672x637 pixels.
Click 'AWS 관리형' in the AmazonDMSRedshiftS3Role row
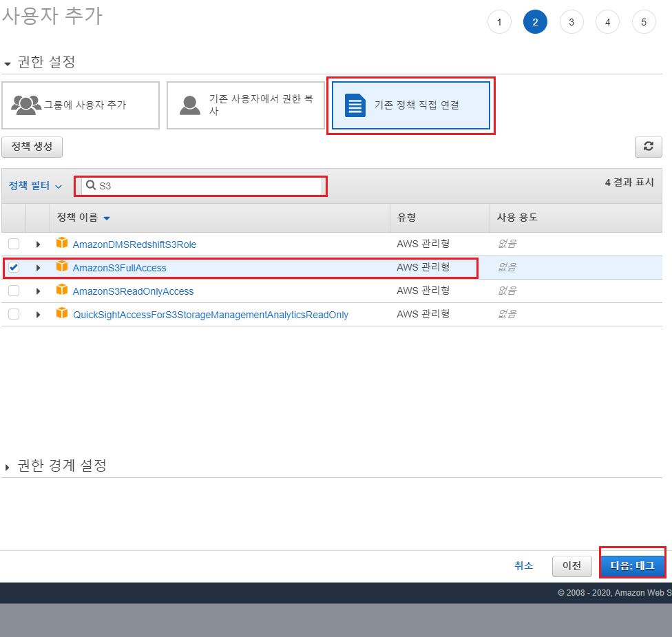tap(423, 244)
